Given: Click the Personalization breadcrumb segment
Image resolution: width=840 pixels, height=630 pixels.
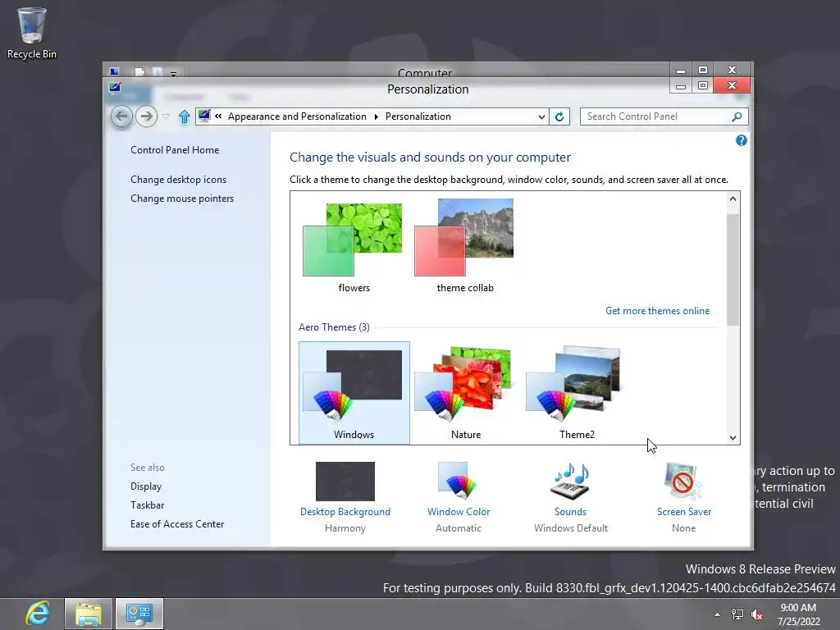Looking at the screenshot, I should pos(418,116).
